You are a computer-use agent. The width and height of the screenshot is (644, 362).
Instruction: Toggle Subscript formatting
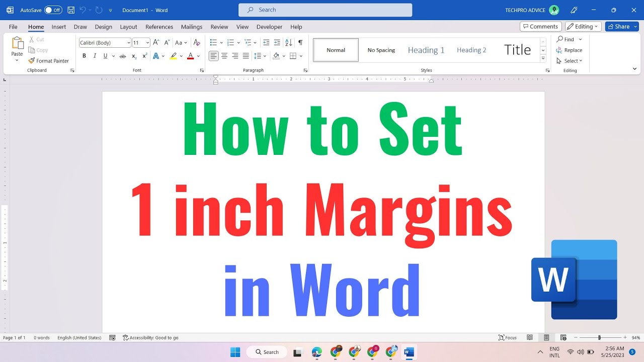click(134, 56)
